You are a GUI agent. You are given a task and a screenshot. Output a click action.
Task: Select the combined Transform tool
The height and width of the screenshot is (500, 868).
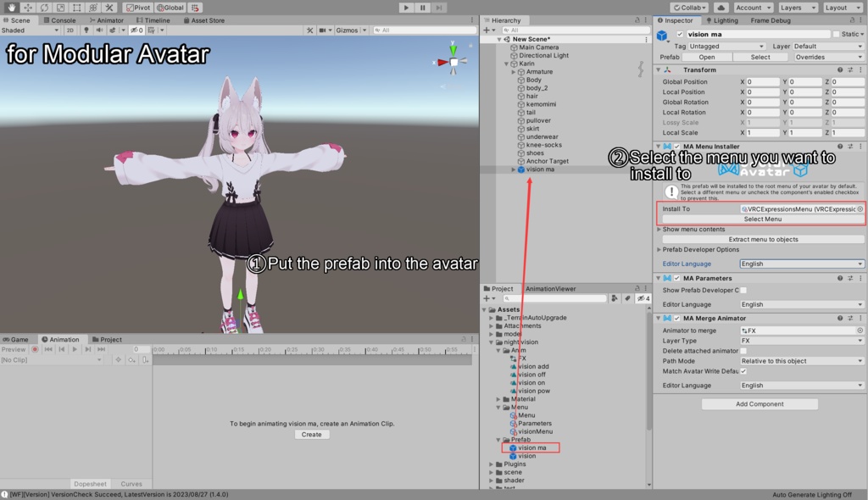[93, 7]
